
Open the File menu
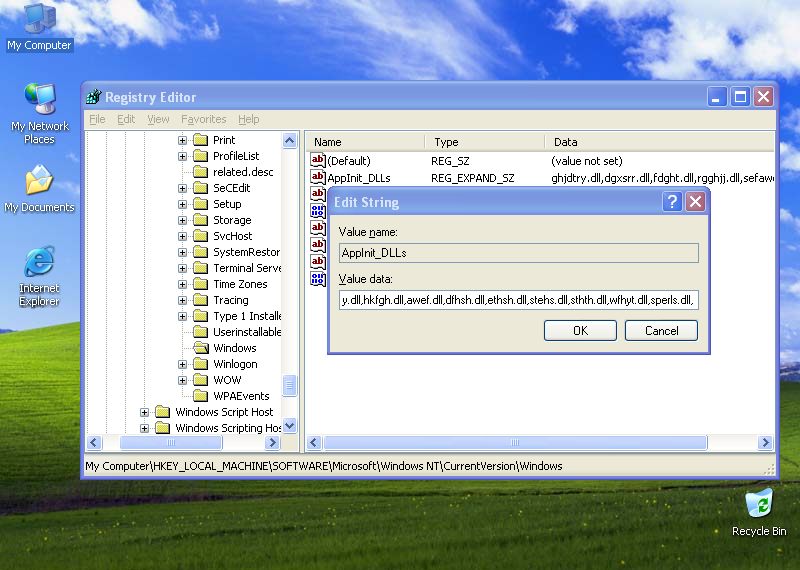(97, 119)
